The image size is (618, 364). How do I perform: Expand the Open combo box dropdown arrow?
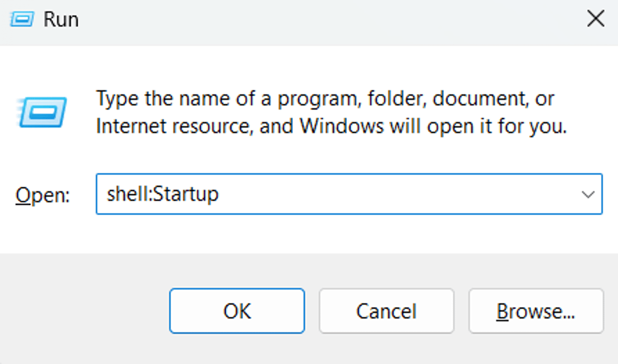tap(588, 194)
